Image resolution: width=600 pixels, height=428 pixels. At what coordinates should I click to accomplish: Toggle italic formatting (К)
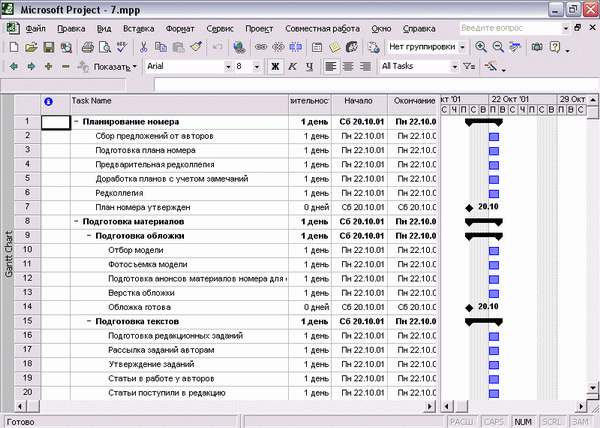(x=292, y=67)
